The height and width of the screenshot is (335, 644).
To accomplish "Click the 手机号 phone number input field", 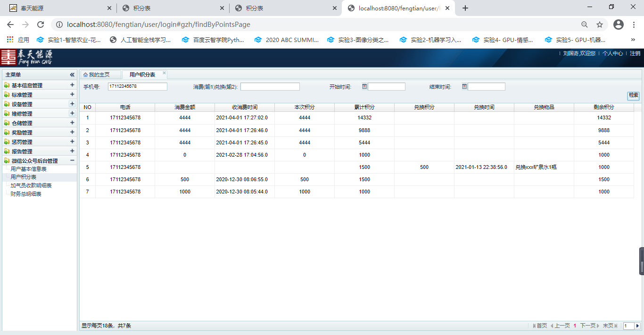I will (137, 86).
